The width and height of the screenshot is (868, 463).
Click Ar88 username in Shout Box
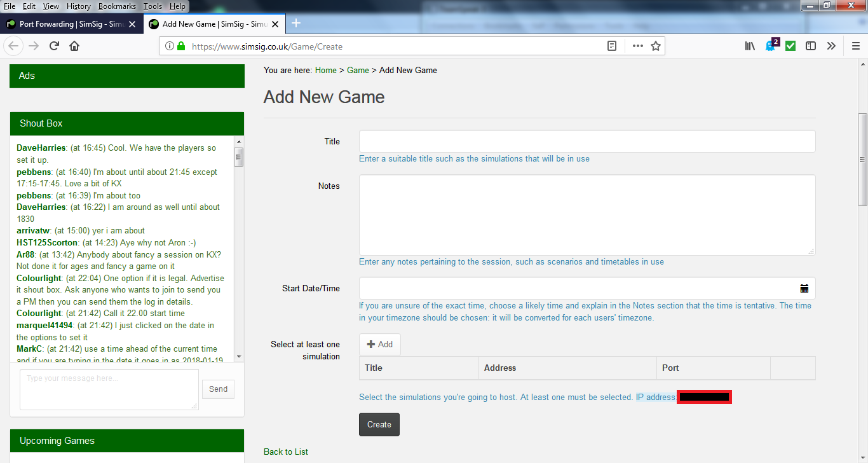coord(25,254)
